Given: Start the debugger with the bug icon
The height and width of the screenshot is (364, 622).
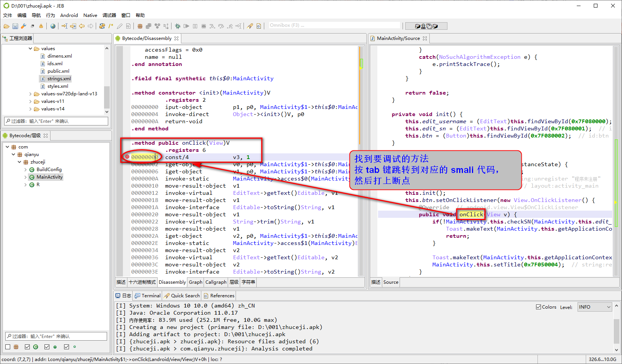Looking at the screenshot, I should 177,26.
